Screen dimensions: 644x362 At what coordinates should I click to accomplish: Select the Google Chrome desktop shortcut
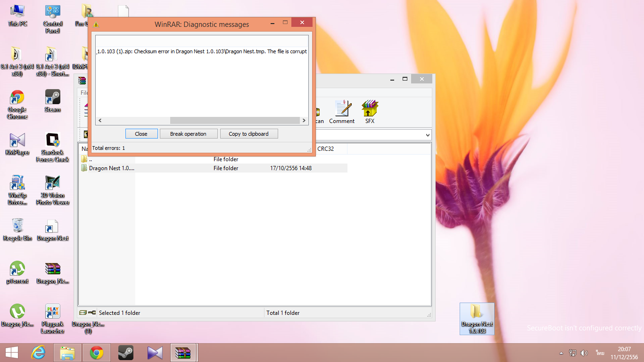(17, 105)
